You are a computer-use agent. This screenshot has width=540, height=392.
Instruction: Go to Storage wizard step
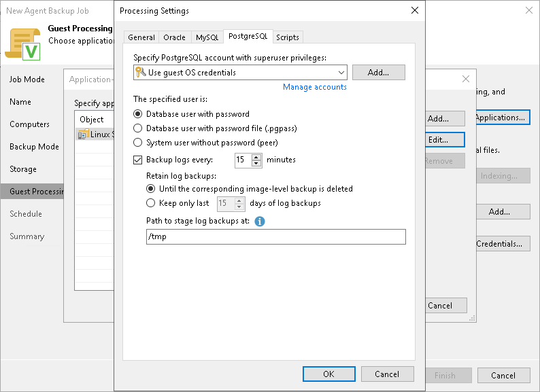pos(23,169)
